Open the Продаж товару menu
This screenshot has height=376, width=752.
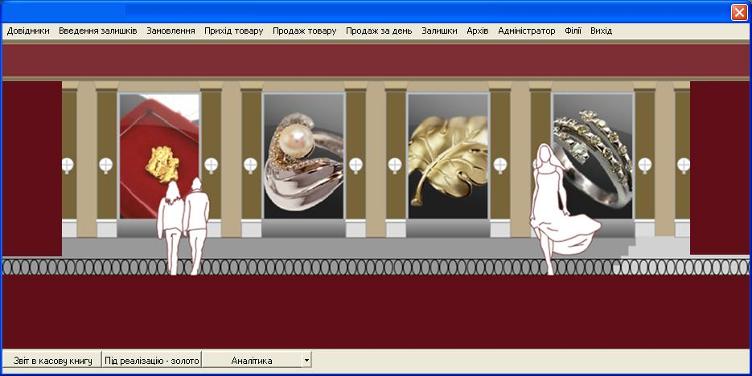click(x=305, y=31)
